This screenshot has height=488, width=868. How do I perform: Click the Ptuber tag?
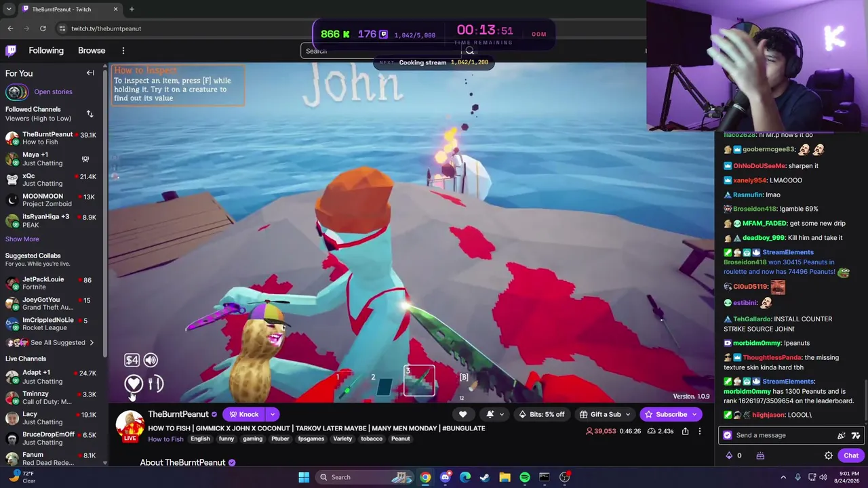[280, 439]
